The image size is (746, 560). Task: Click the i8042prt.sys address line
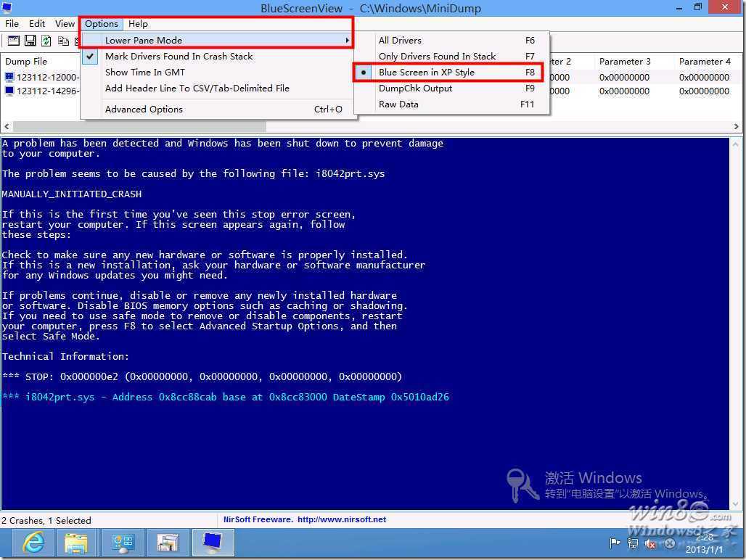tap(226, 397)
